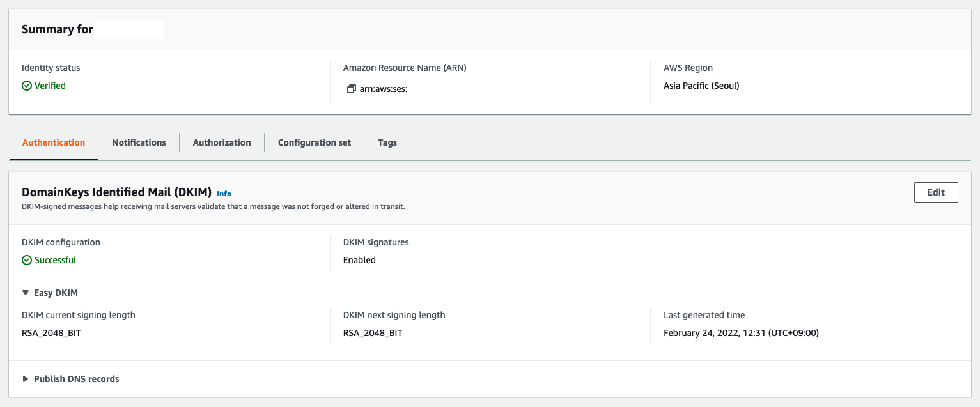
Task: Open the Notifications tab
Action: pos(139,142)
